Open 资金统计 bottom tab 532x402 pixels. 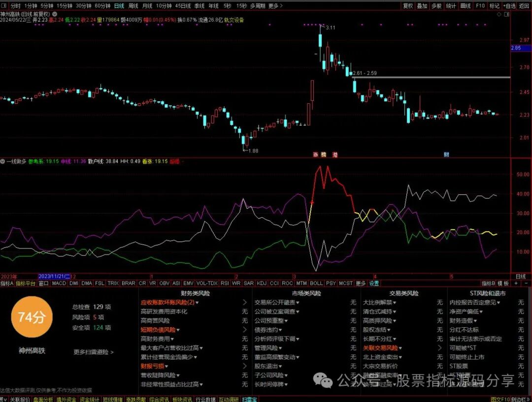pyautogui.click(x=89, y=399)
